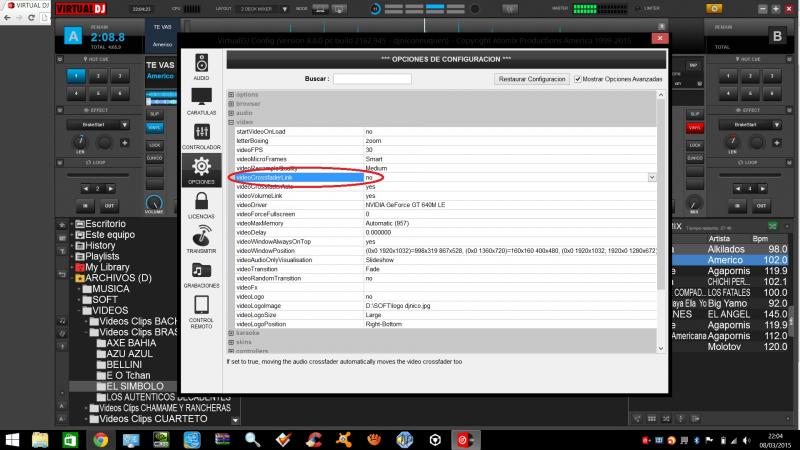This screenshot has width=800, height=450.
Task: Click the Buscar search field
Action: (x=372, y=79)
